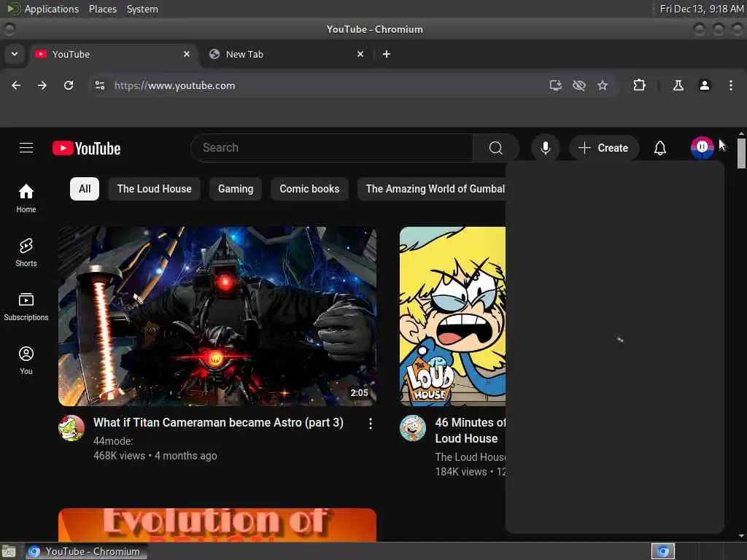This screenshot has height=560, width=747.
Task: Click the address bar URL
Action: tap(175, 85)
